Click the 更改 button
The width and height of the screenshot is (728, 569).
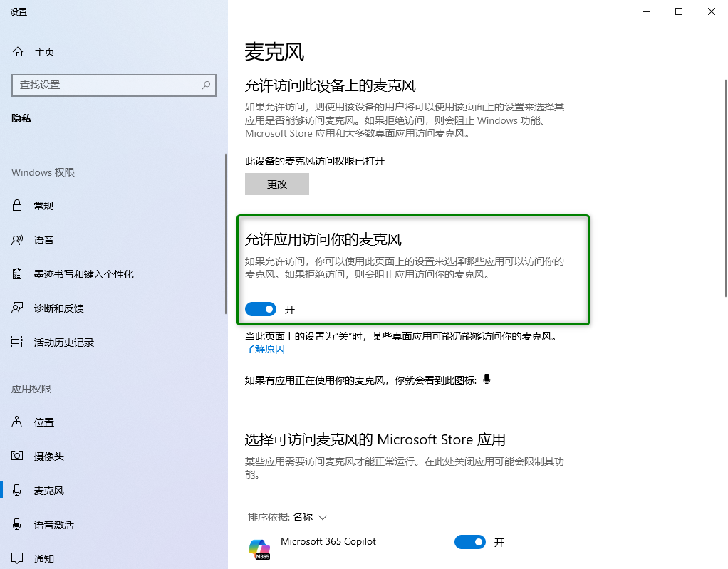tap(276, 184)
